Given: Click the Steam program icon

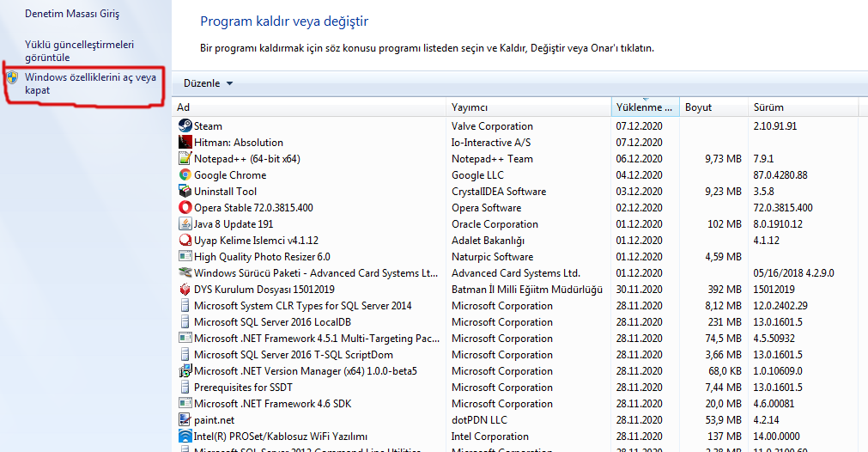Looking at the screenshot, I should [185, 126].
